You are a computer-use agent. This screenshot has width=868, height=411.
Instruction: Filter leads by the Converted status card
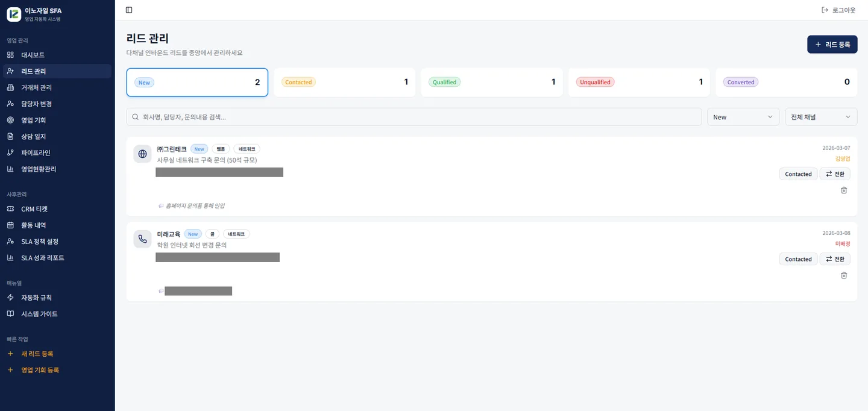coord(786,82)
